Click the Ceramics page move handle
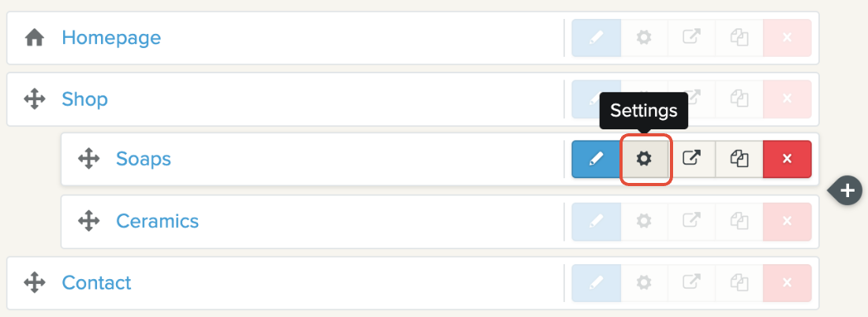The image size is (868, 317). pyautogui.click(x=88, y=221)
